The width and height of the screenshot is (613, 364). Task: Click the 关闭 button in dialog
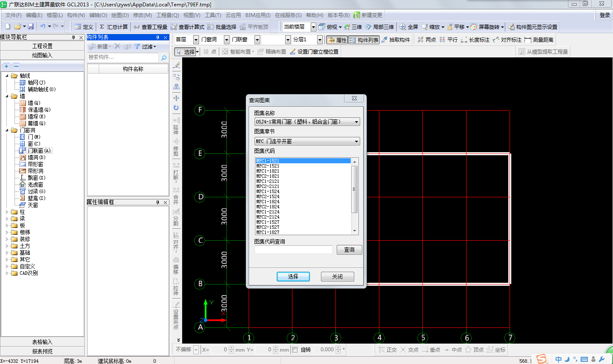[337, 276]
